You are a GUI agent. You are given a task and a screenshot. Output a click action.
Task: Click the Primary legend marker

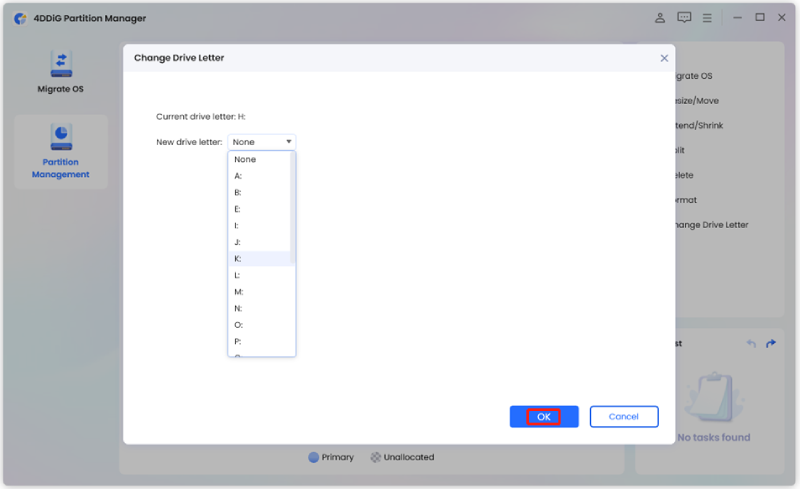click(313, 457)
